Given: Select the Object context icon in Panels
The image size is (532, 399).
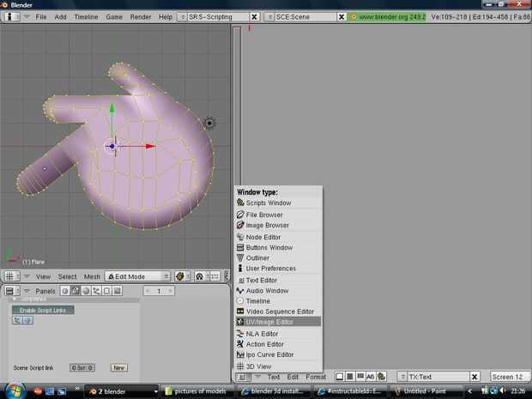Looking at the screenshot, I should [x=96, y=291].
